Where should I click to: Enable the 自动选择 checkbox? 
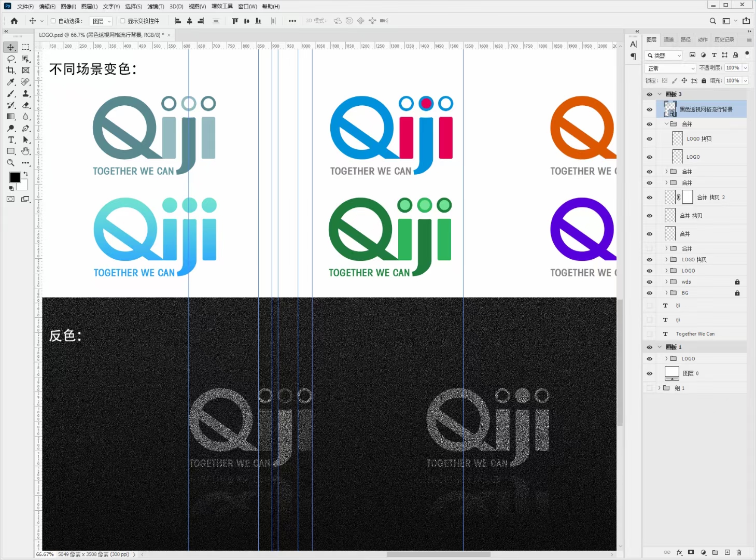53,21
